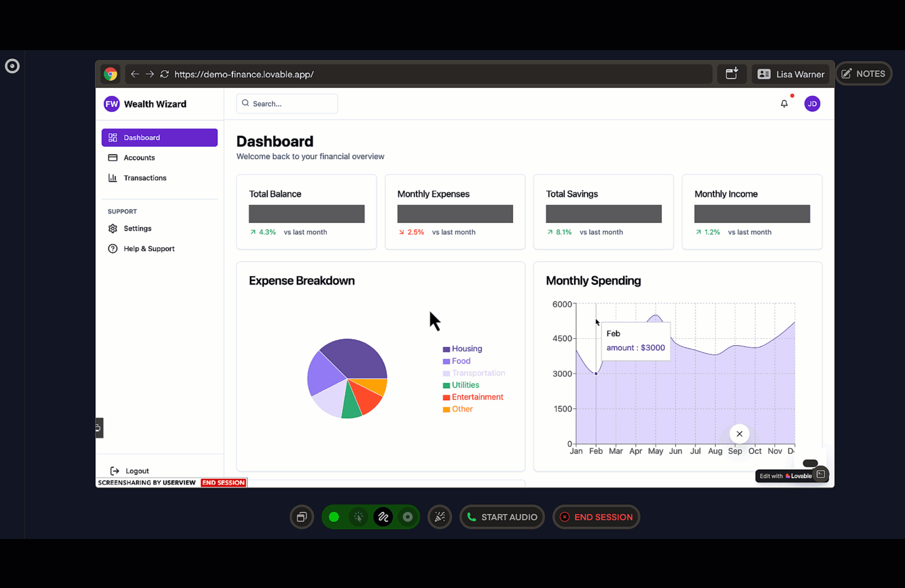This screenshot has width=905, height=588.
Task: Click the confetti celebration icon
Action: coord(440,517)
